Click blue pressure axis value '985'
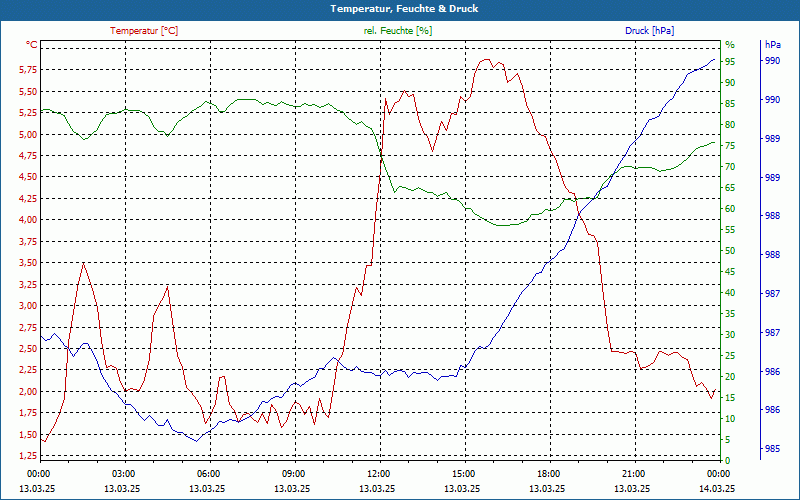800x500 pixels. 773,449
